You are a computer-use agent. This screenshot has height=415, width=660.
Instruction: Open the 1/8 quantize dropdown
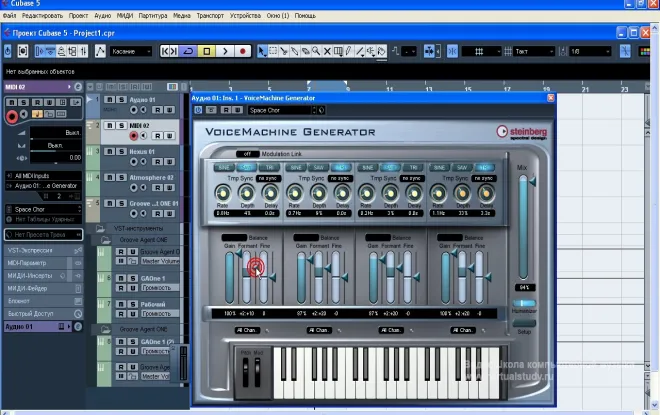590,51
